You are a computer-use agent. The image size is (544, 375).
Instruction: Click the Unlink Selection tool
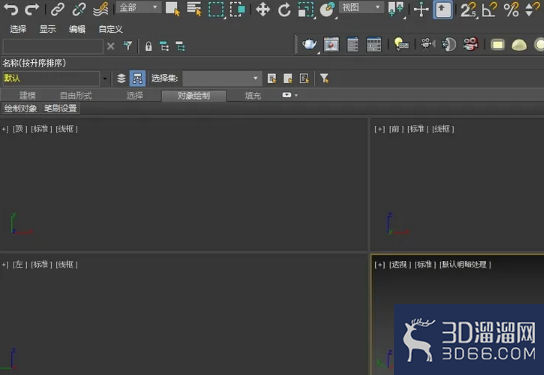pos(79,9)
